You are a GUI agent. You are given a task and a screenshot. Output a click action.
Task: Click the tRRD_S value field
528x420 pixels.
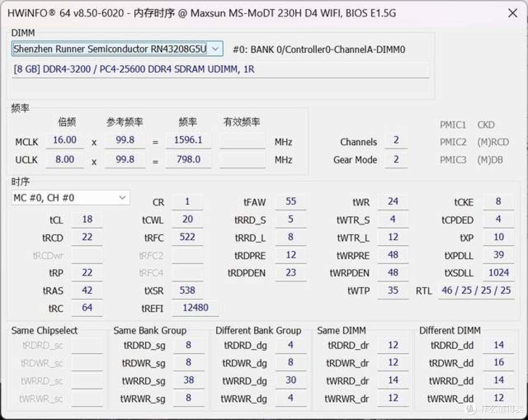point(290,219)
